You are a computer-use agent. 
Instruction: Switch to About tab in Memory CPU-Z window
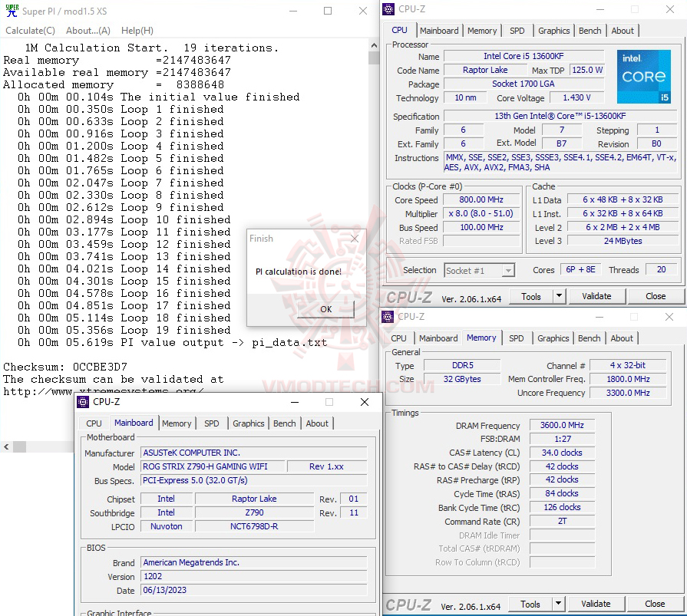621,338
